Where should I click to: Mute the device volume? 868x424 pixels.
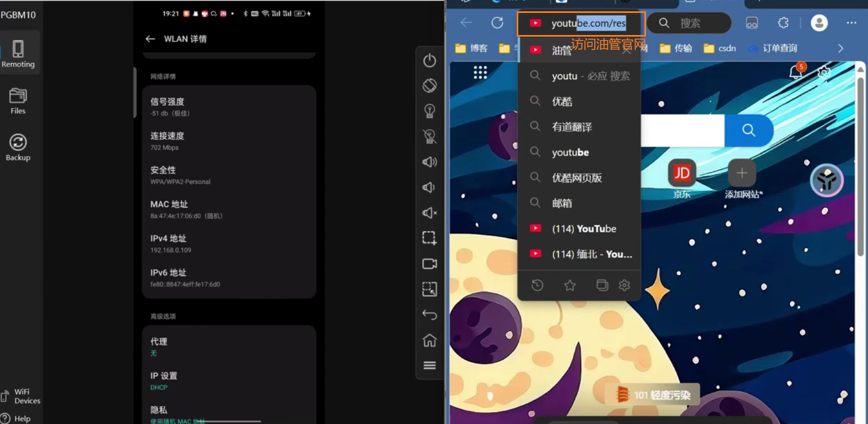click(x=429, y=213)
